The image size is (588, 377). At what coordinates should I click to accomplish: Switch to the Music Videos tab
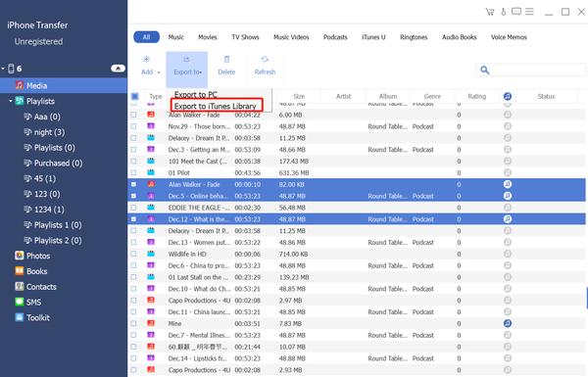tap(291, 37)
